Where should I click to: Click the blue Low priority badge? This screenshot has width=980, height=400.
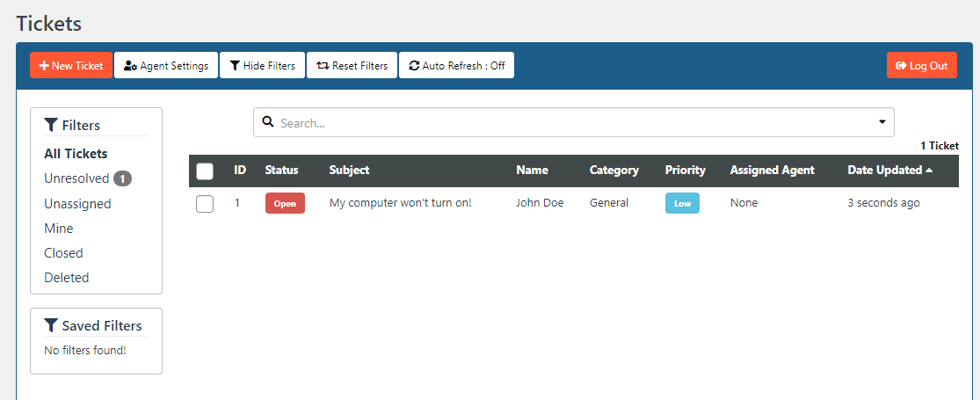pos(682,204)
